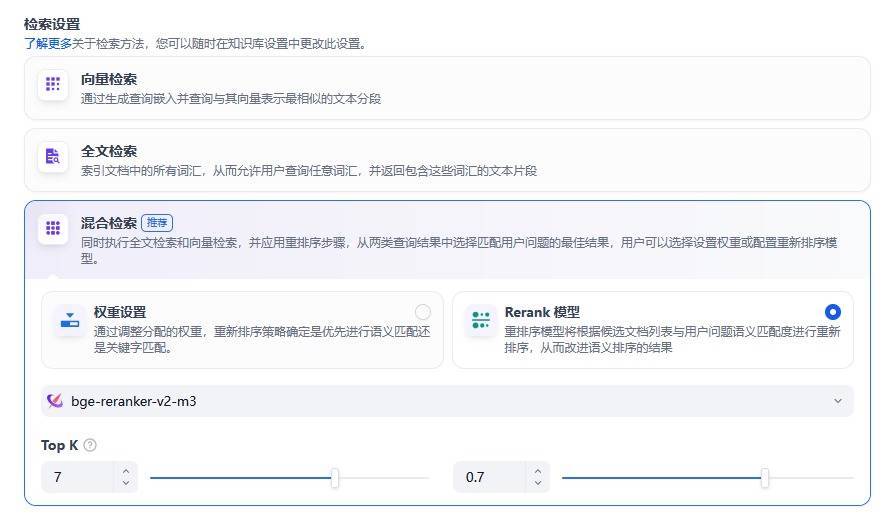
Task: Increase Top K value with up arrow
Action: point(126,471)
